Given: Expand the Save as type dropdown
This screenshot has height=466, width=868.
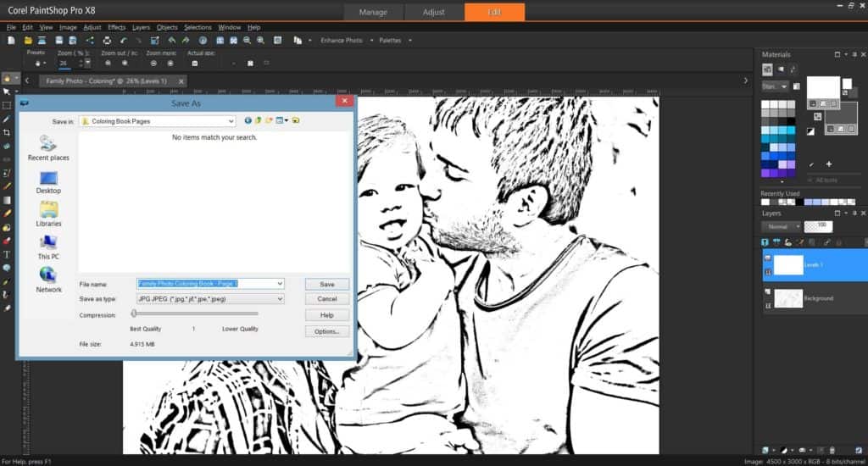Looking at the screenshot, I should point(279,299).
